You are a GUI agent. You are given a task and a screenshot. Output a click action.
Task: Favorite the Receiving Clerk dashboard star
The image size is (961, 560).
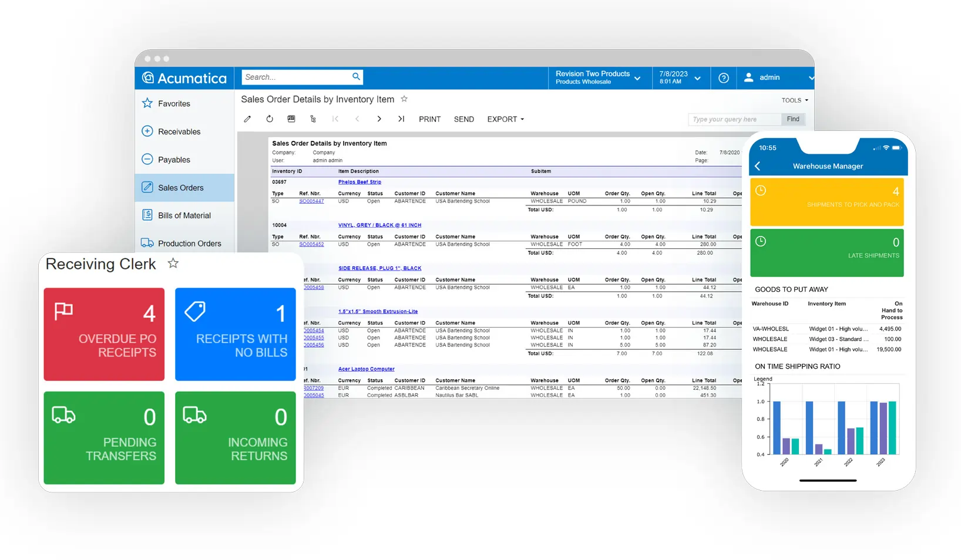(173, 263)
